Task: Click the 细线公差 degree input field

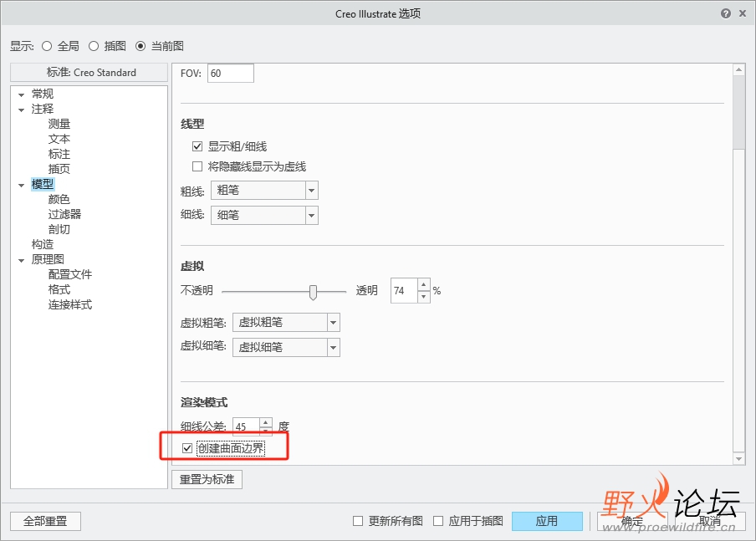Action: click(247, 426)
